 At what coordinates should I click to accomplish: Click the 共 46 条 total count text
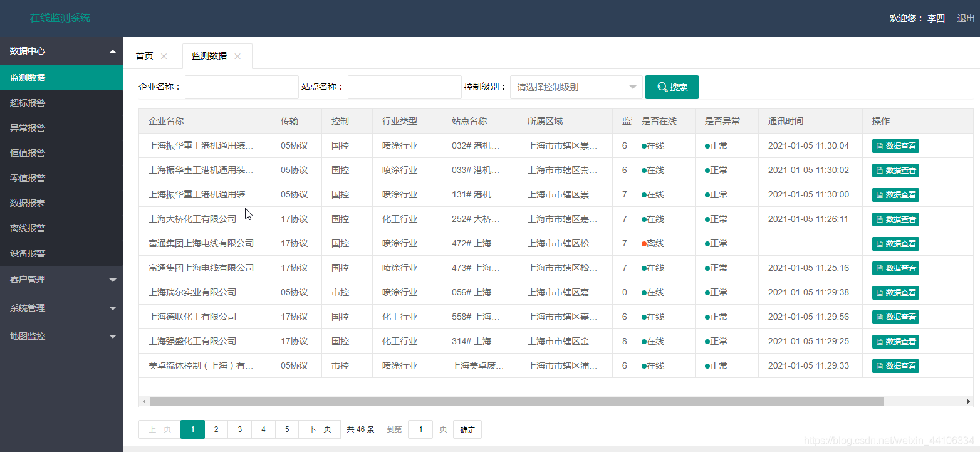point(360,429)
